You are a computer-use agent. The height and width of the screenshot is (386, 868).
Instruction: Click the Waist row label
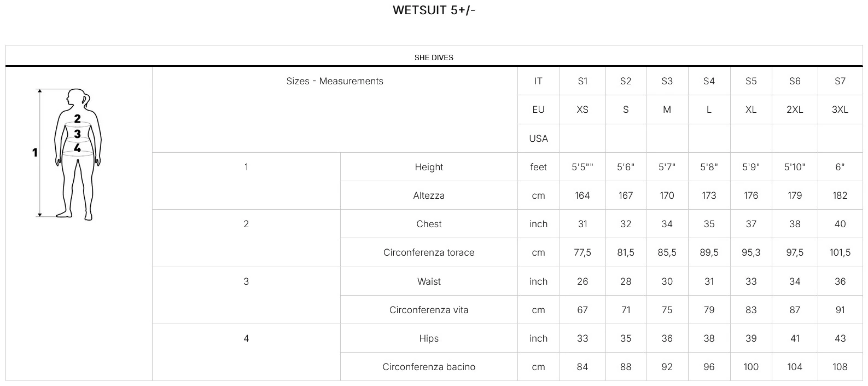click(x=429, y=281)
